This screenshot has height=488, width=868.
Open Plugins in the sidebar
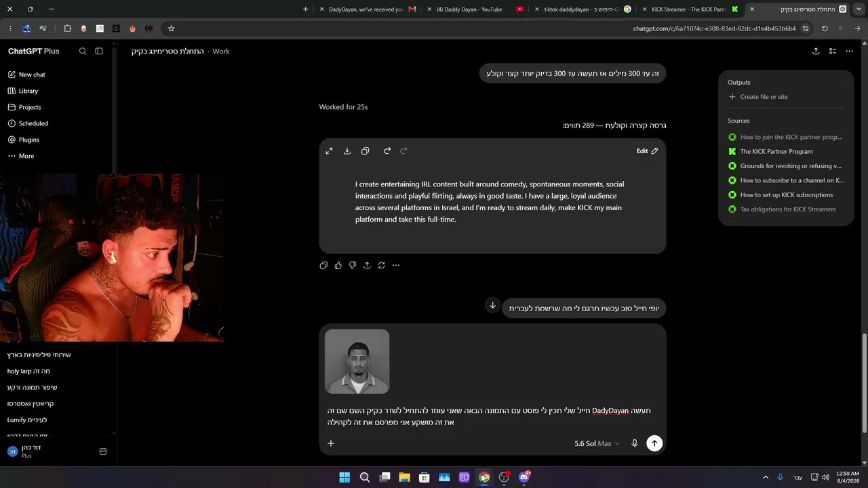point(24,140)
